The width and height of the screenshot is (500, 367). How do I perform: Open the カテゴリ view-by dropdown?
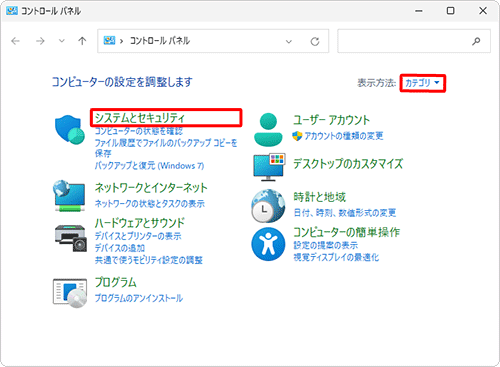tap(422, 83)
